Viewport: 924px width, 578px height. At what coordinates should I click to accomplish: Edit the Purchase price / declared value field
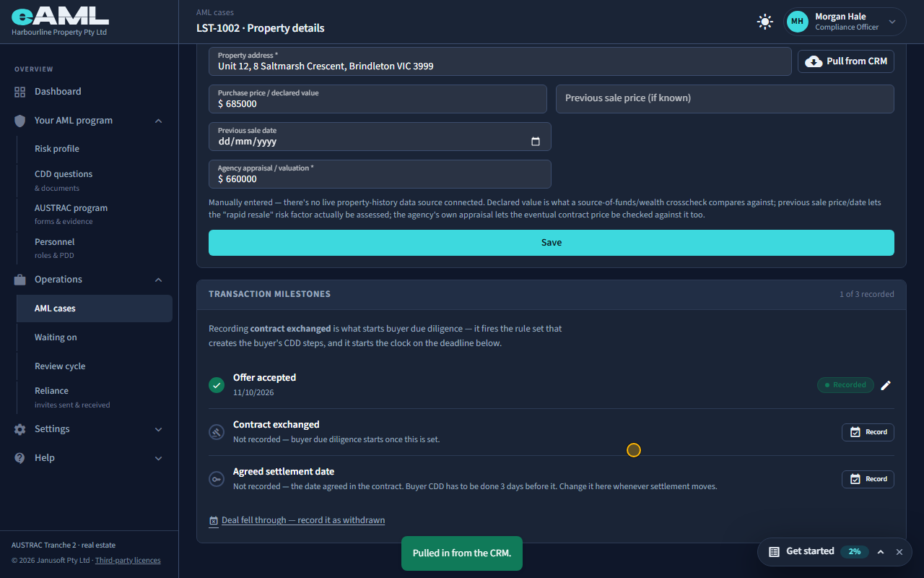point(378,99)
